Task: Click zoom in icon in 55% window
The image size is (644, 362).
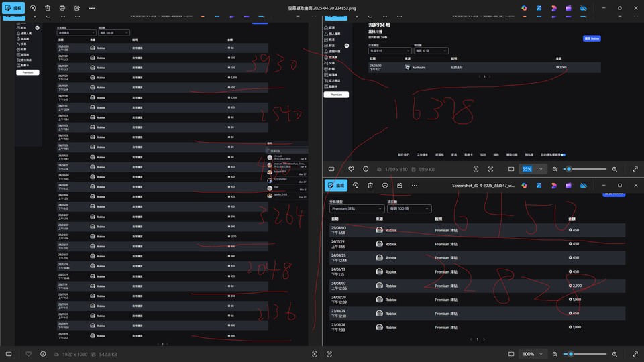Action: pyautogui.click(x=615, y=169)
